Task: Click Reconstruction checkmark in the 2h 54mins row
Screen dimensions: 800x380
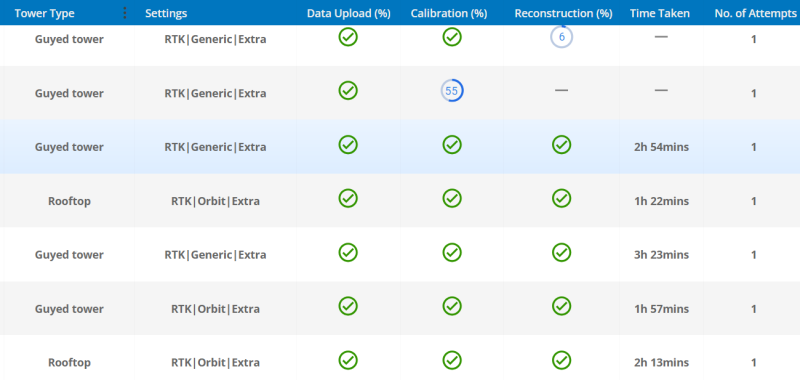Action: [561, 145]
